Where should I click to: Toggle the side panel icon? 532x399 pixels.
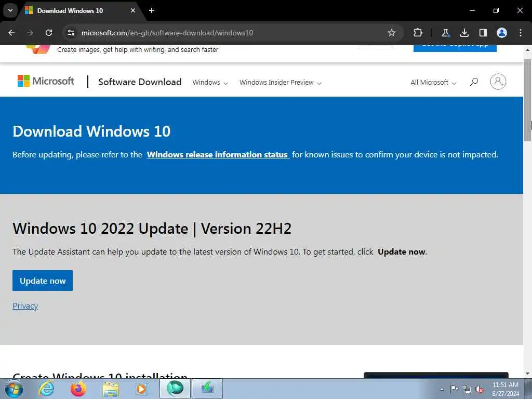tap(483, 33)
